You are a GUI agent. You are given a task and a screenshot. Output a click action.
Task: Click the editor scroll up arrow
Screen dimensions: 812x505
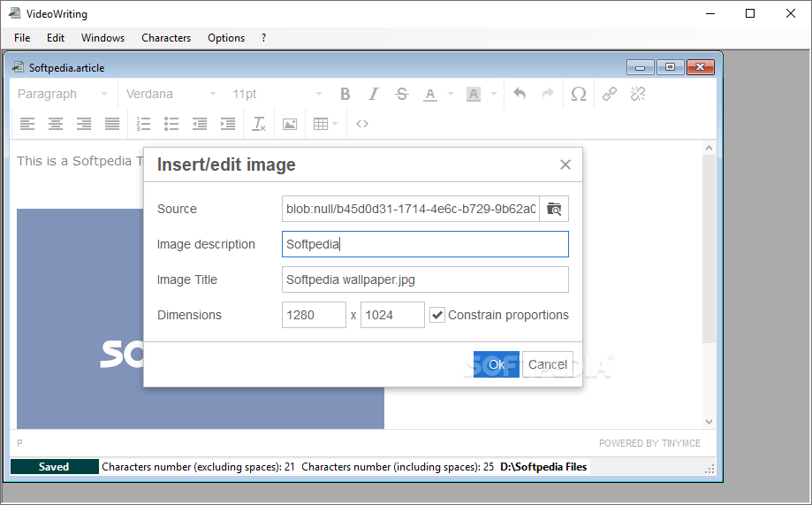tap(709, 149)
